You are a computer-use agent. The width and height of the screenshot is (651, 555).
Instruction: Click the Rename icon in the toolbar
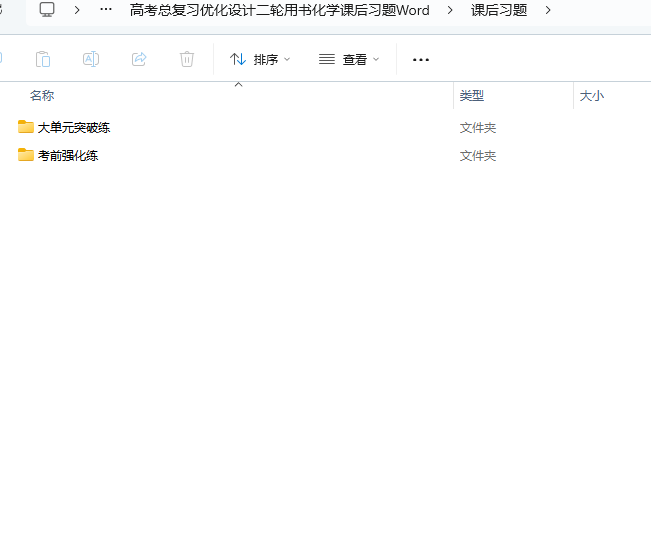click(91, 59)
